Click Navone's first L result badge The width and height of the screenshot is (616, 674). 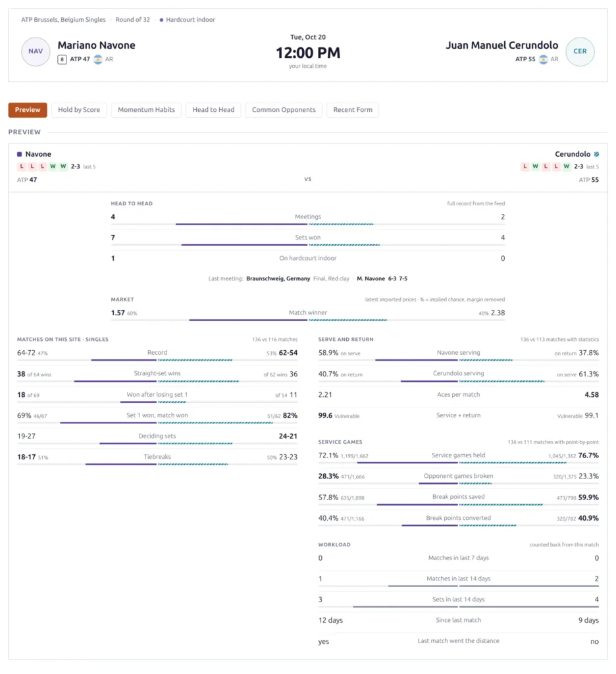pos(22,167)
